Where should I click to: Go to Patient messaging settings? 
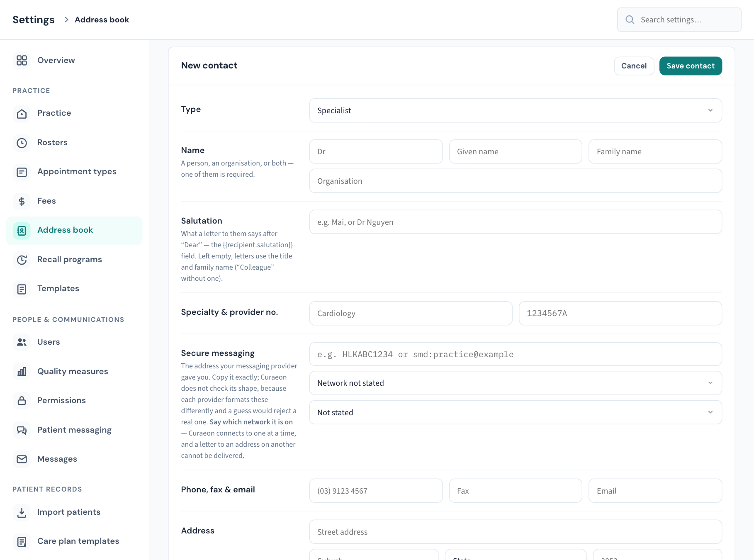74,430
